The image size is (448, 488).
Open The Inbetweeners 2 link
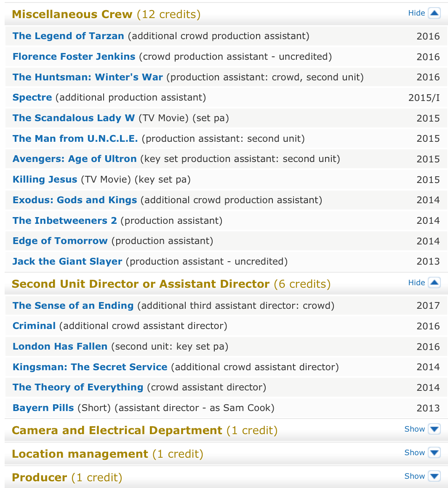point(65,220)
